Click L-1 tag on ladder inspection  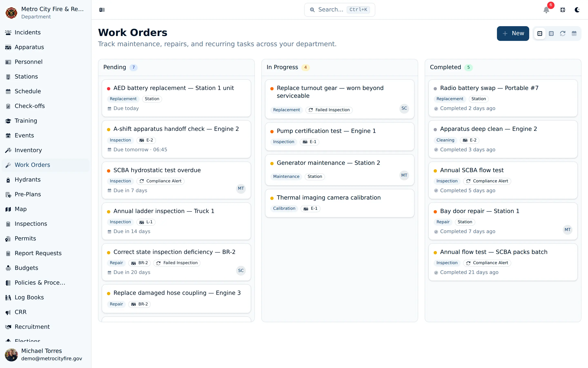(146, 222)
